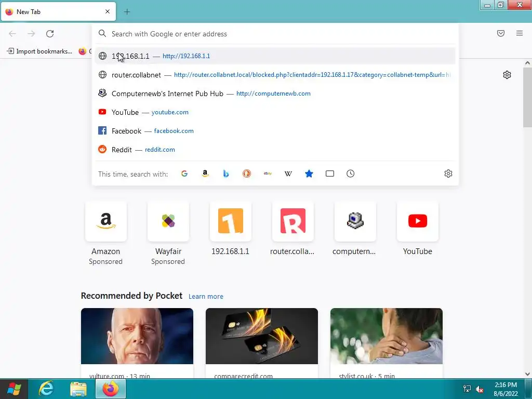Click the address bar search field
This screenshot has height=399, width=532.
pos(275,34)
